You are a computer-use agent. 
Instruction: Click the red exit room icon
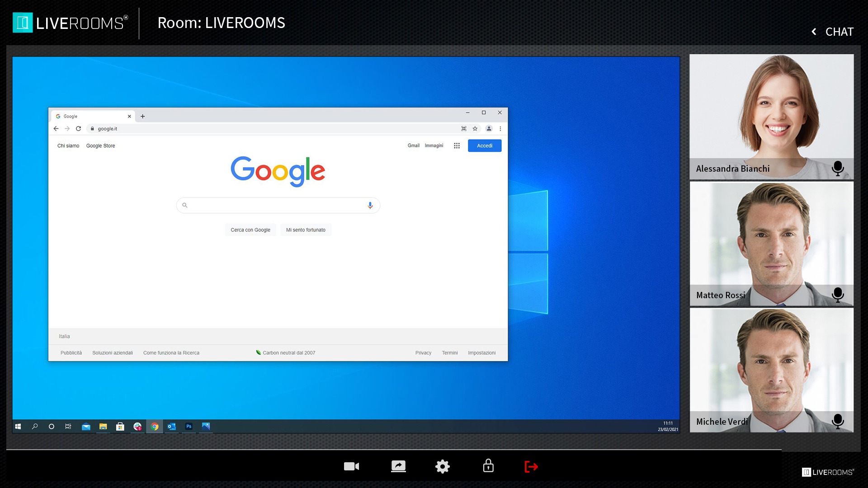(531, 466)
